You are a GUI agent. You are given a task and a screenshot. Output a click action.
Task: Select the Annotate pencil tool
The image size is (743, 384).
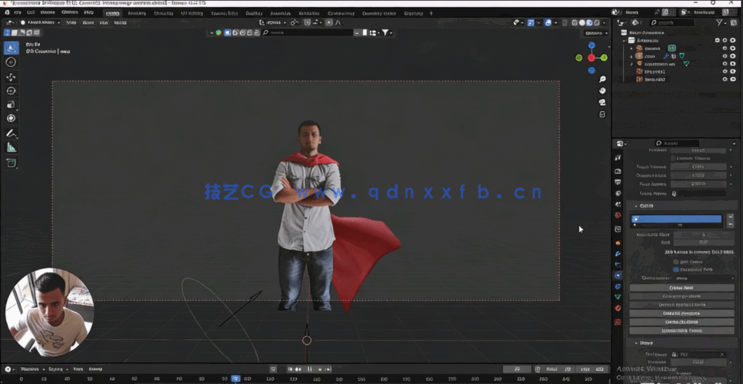11,134
